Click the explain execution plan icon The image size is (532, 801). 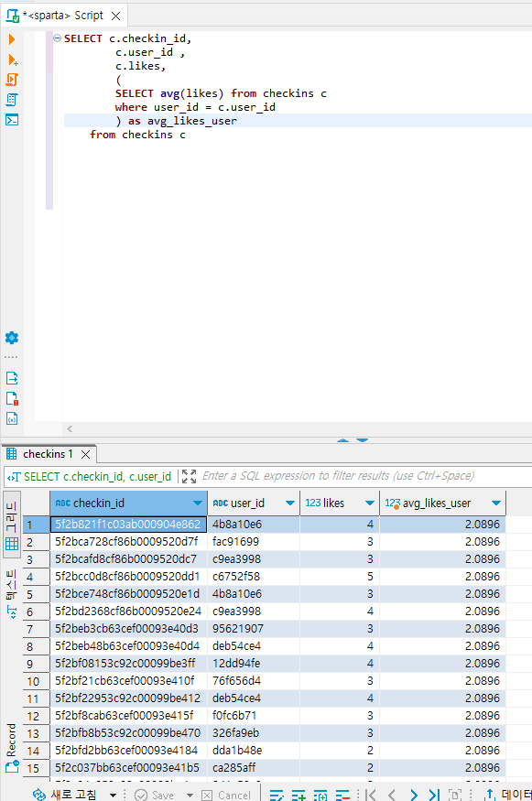(12, 100)
